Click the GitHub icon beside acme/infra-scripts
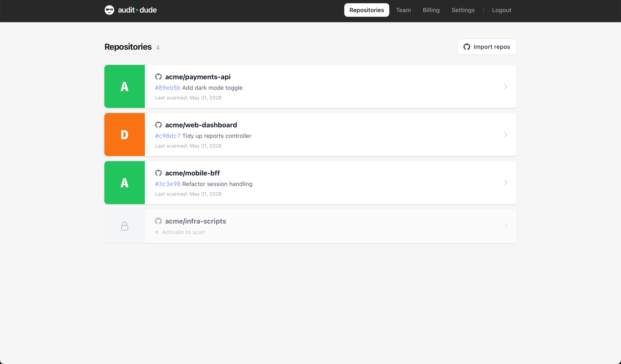 pyautogui.click(x=158, y=221)
